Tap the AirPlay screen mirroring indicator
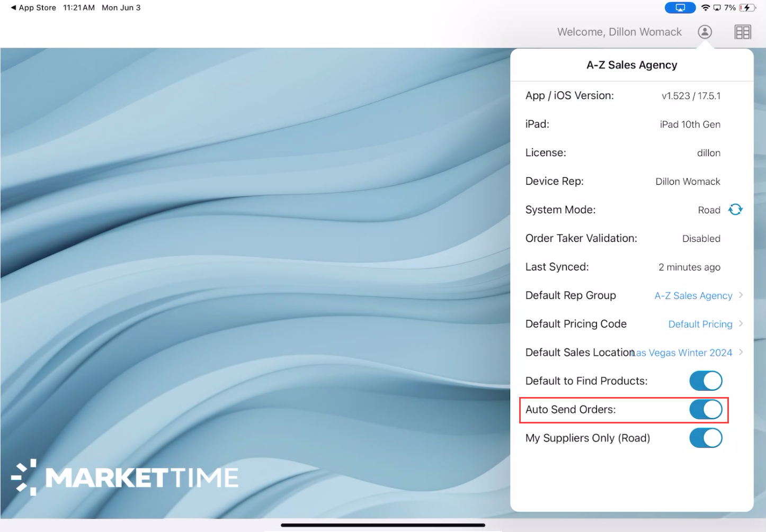This screenshot has height=532, width=766. coord(680,8)
